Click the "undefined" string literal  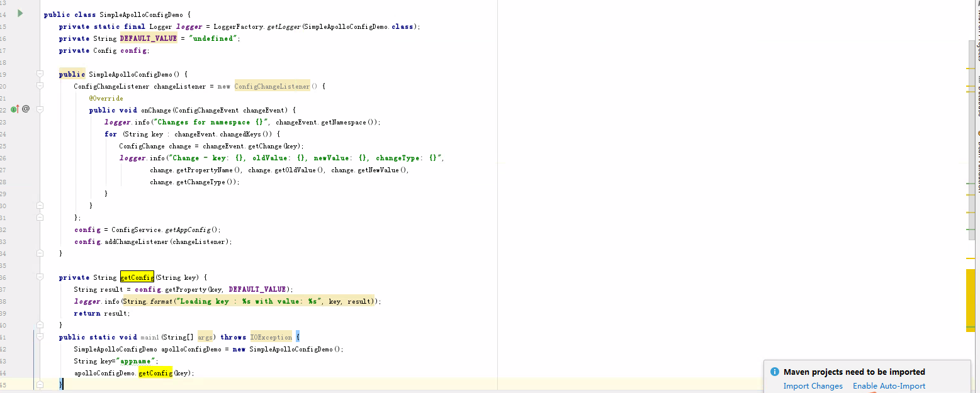coord(213,38)
